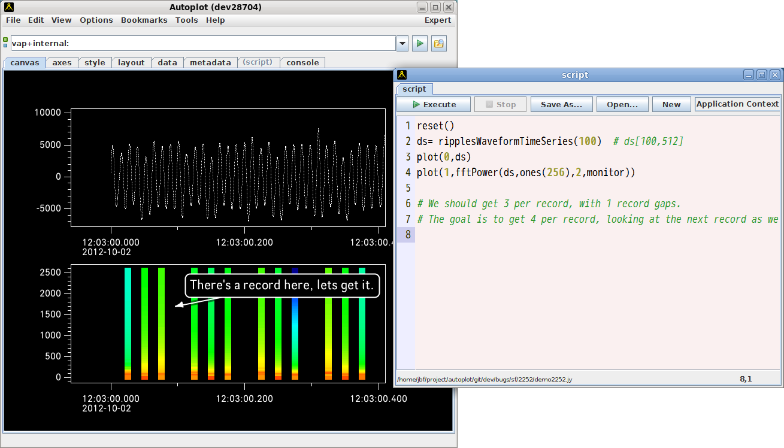Click Save As... button
The image size is (784, 448).
coord(561,104)
